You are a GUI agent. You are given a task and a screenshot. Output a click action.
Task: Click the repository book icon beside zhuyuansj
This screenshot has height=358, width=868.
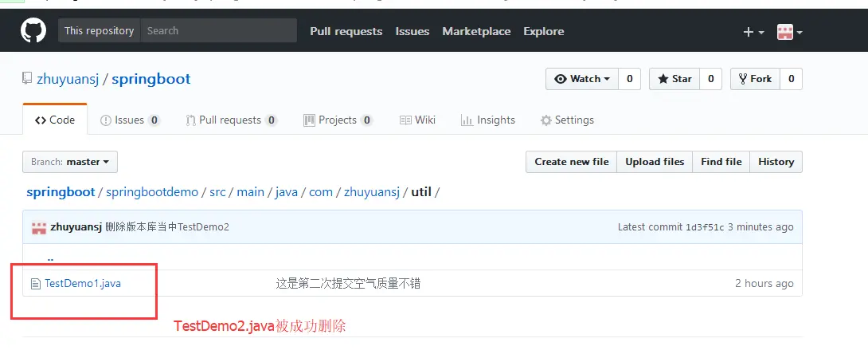click(x=27, y=79)
